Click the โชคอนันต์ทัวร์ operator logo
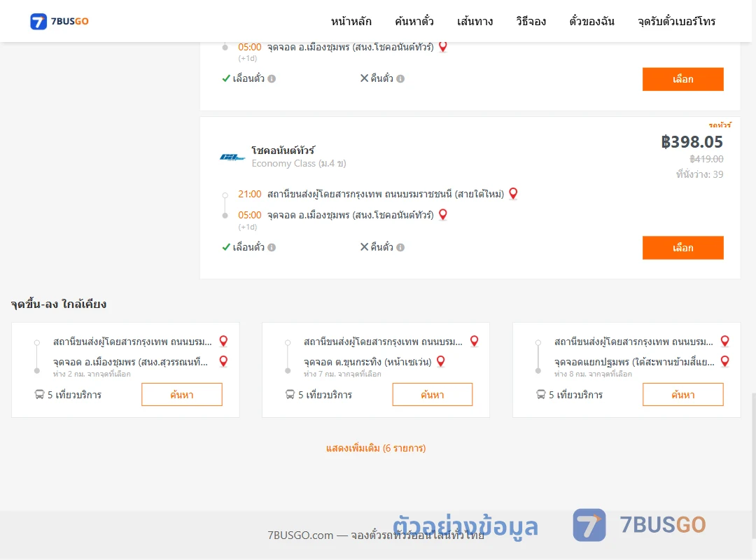Screen dimensions: 756x560 tap(232, 157)
